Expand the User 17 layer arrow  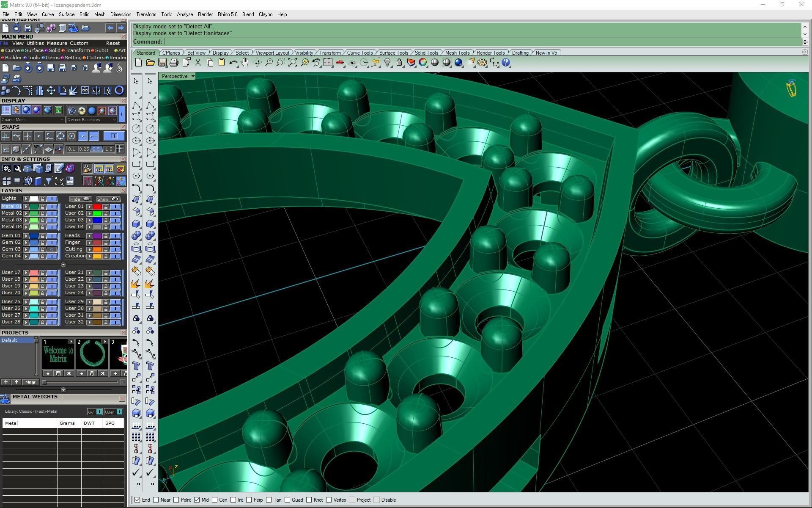click(26, 273)
